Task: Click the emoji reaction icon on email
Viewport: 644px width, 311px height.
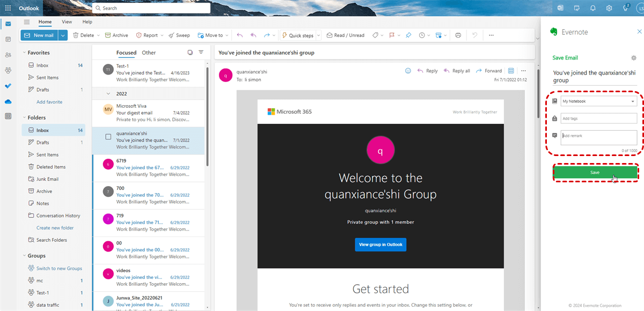Action: coord(408,71)
